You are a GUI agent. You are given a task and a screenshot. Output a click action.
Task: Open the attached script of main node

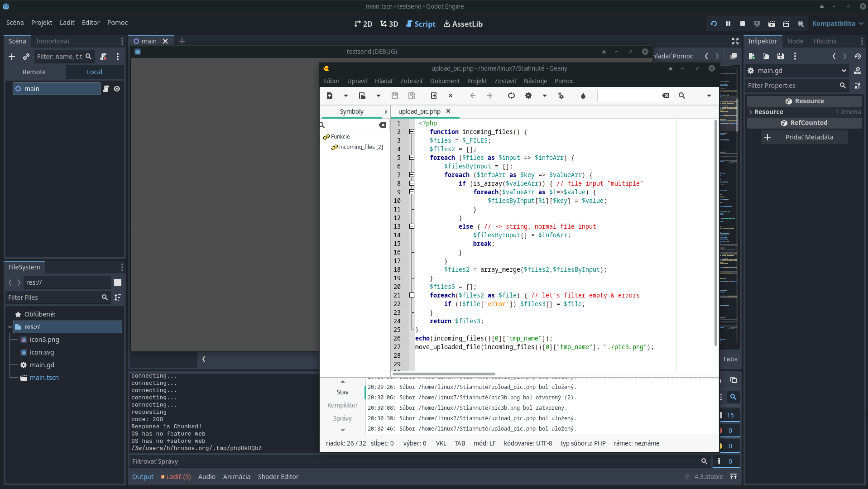point(106,89)
